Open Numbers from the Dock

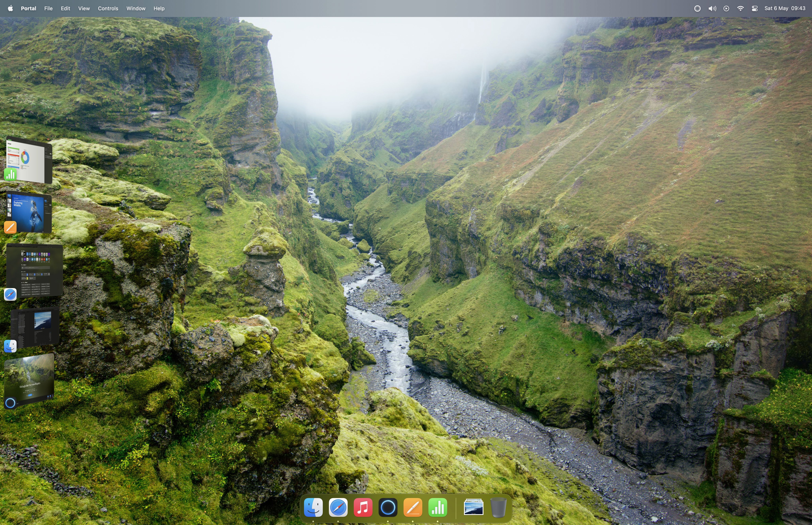pos(438,507)
